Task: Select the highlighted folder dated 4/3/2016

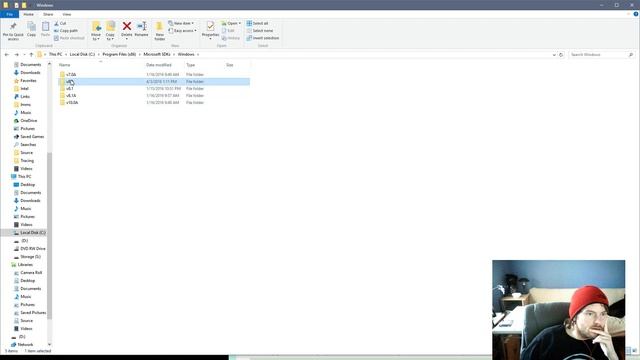Action: click(x=154, y=82)
